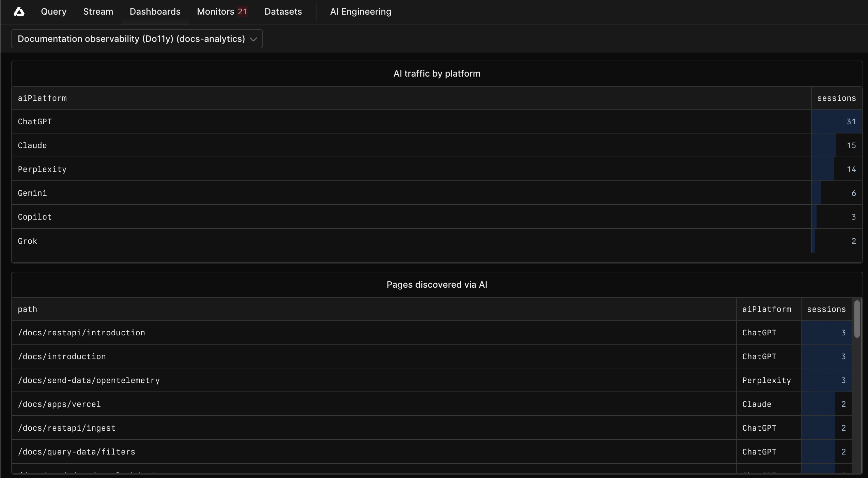Expand the Documentation observability dashboard dropdown
The image size is (868, 478).
click(137, 39)
